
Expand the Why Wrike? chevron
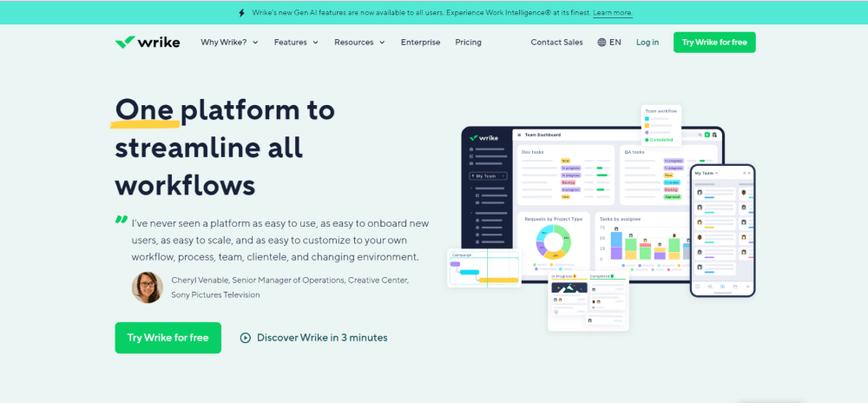pyautogui.click(x=255, y=43)
